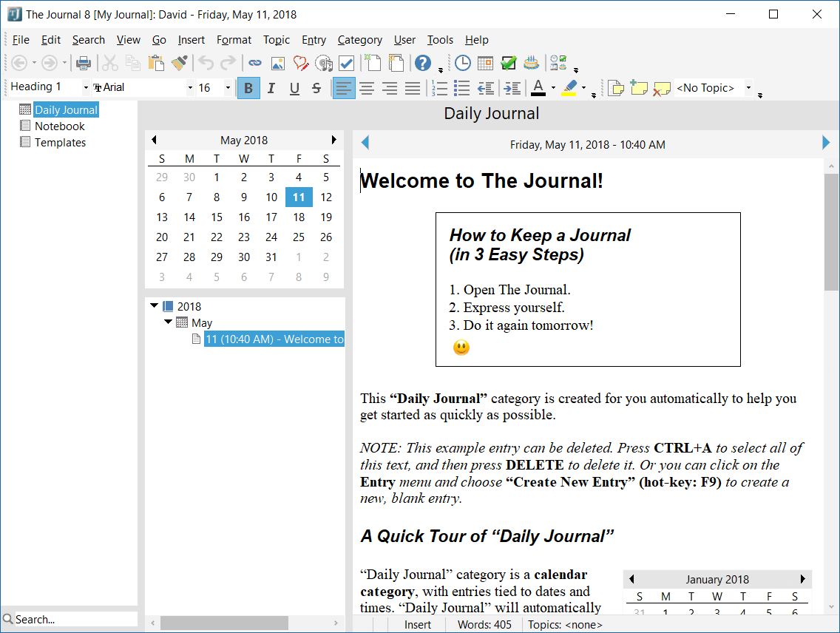Decrease indent with the outdent icon
Viewport: 840px width, 633px height.
486,88
